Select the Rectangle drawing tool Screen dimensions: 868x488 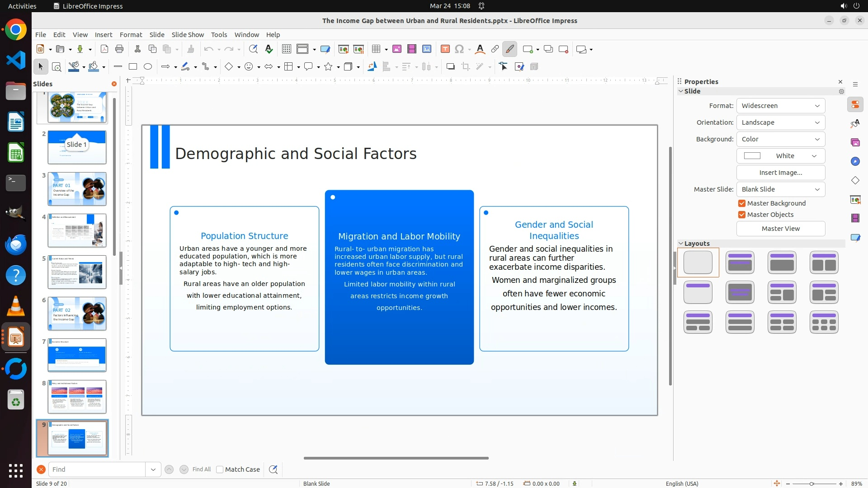pyautogui.click(x=133, y=67)
